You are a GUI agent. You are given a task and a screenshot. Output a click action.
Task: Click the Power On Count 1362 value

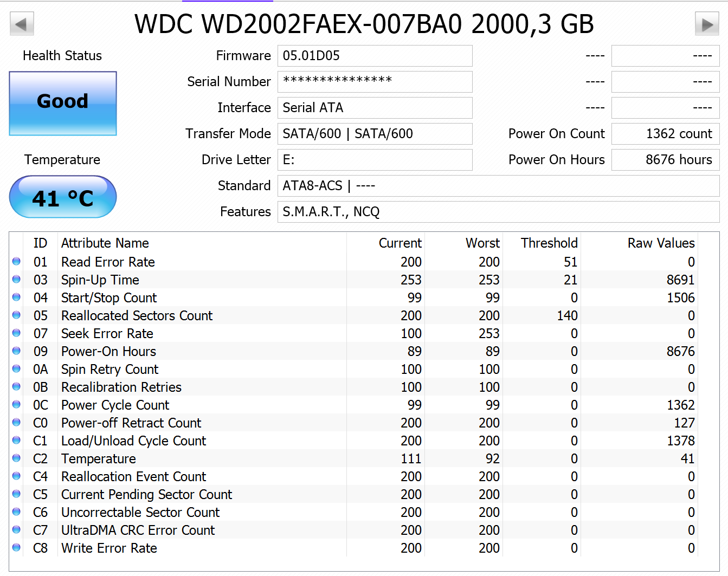pyautogui.click(x=665, y=134)
